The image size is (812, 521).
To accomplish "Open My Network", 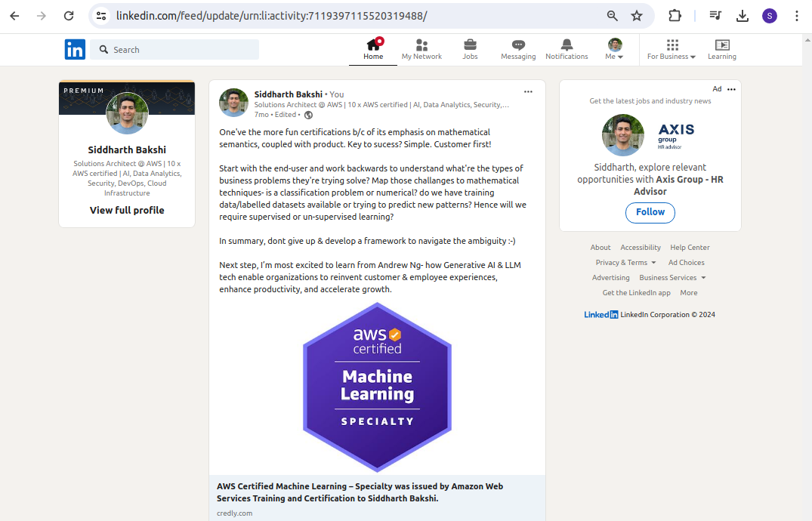I will [421, 50].
